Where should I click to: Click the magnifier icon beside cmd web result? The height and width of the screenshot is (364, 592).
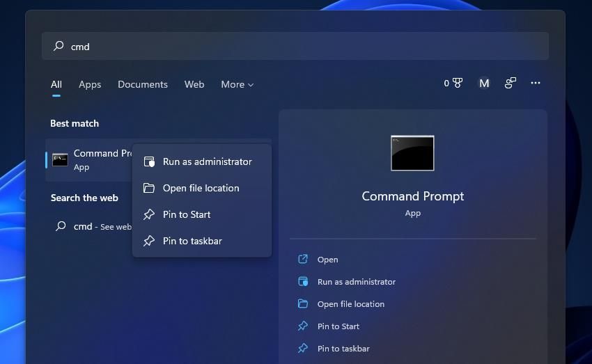coord(61,226)
